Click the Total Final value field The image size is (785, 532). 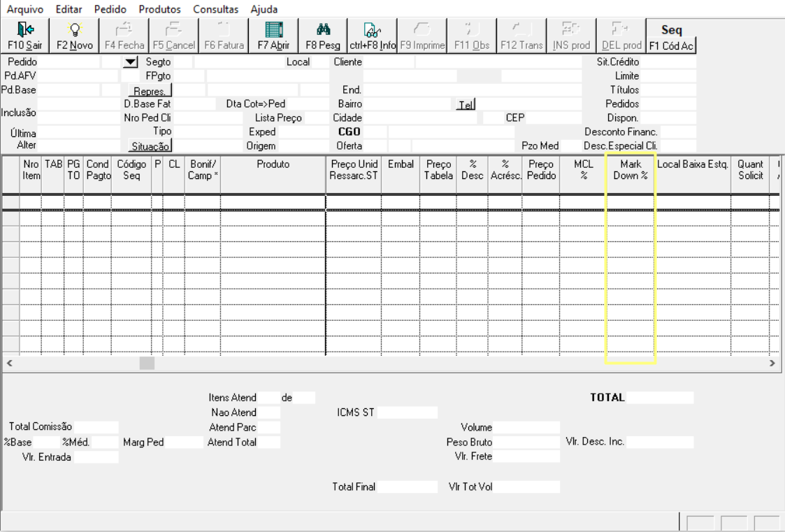point(408,487)
